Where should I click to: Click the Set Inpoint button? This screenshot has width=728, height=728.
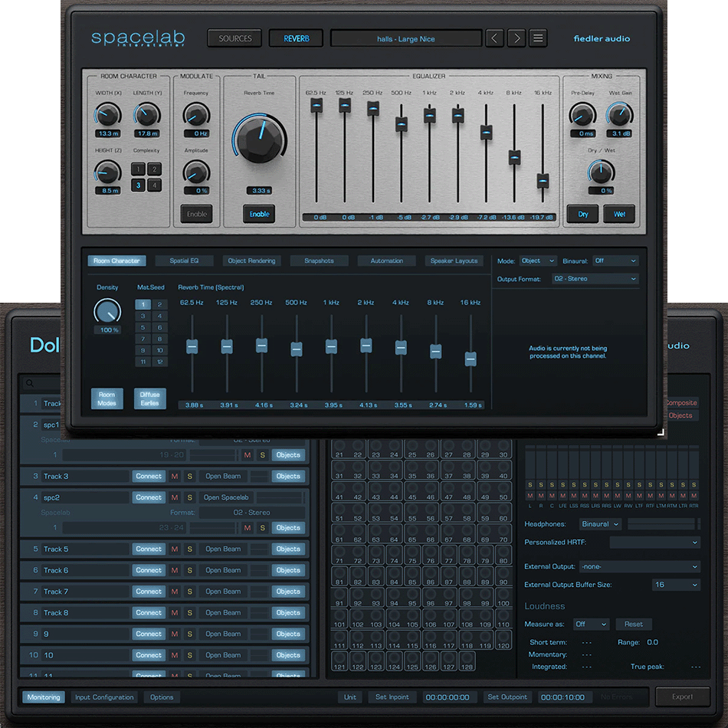click(392, 697)
